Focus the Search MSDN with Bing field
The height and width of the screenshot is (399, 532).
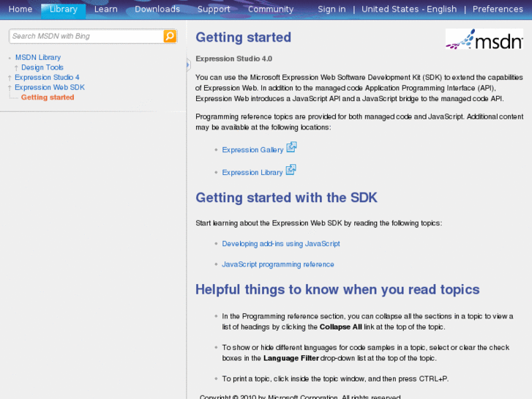pos(86,36)
